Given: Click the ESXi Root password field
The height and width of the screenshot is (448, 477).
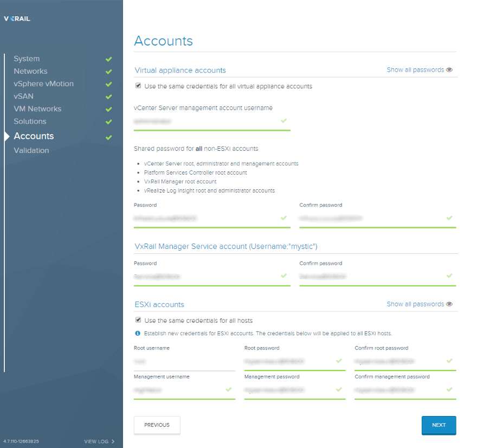Looking at the screenshot, I should (x=289, y=361).
